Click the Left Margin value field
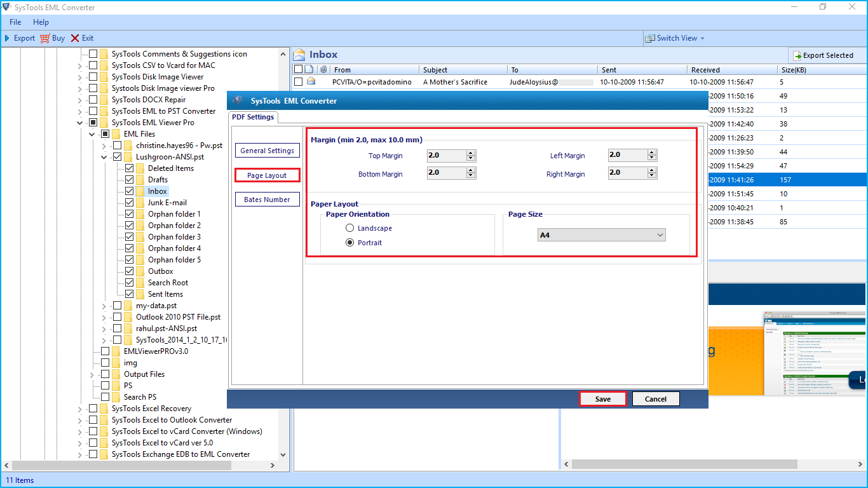The width and height of the screenshot is (868, 488). point(627,154)
